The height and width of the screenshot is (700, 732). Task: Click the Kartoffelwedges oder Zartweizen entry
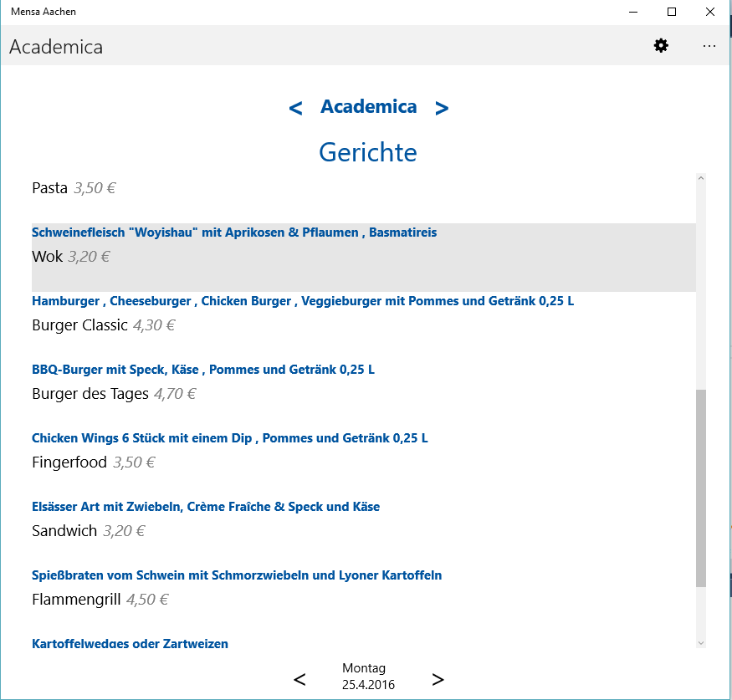pyautogui.click(x=131, y=643)
